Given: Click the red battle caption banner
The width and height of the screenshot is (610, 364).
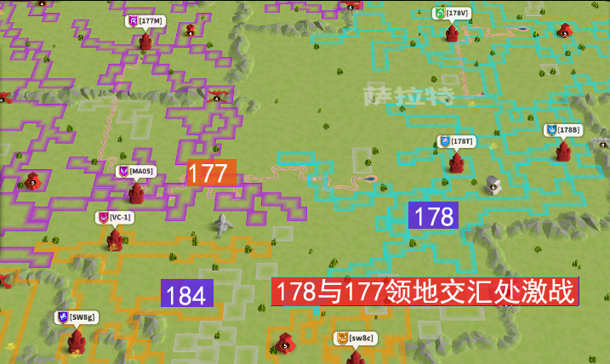Looking at the screenshot, I should 425,291.
